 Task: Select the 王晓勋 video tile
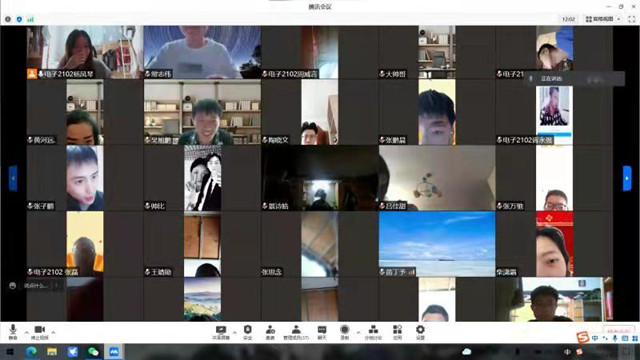click(202, 244)
